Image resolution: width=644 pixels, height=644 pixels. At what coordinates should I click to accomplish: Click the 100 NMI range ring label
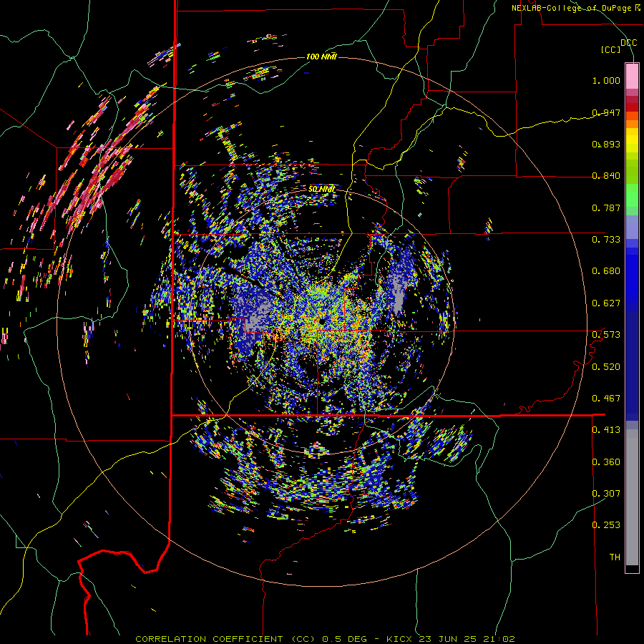point(321,57)
